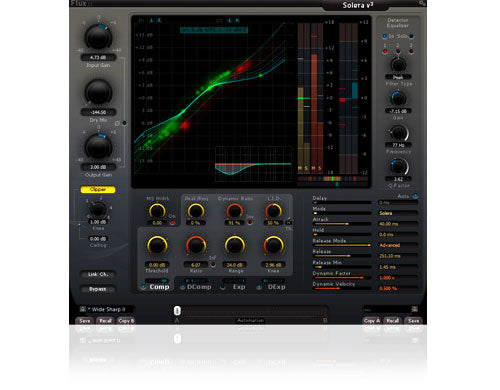This screenshot has width=500, height=390.
Task: Toggle the detector equalizer Solo button
Action: coord(411,36)
